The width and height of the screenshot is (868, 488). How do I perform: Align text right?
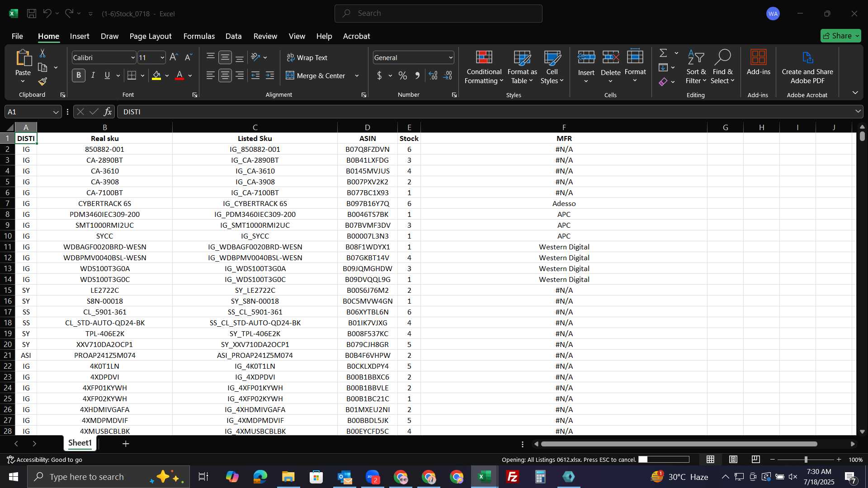tap(240, 75)
